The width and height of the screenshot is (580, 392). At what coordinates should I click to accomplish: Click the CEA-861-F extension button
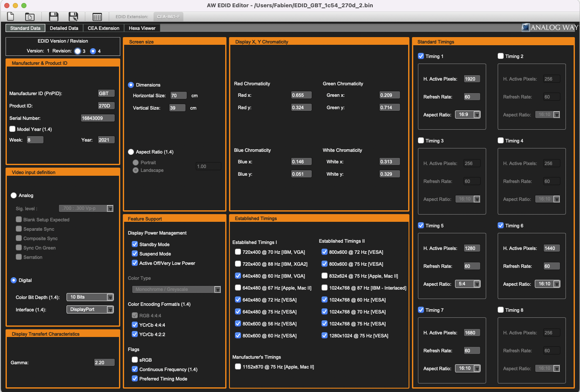coord(168,17)
